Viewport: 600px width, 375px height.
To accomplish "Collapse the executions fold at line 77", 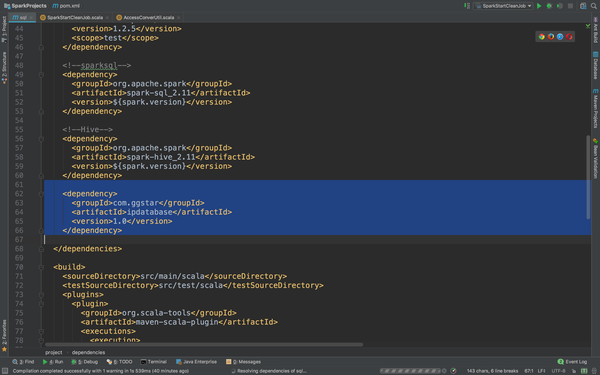I will (x=41, y=331).
